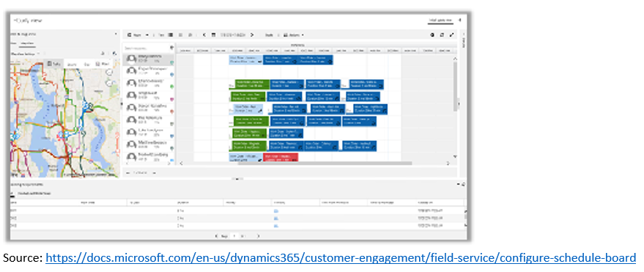This screenshot has height=272, width=644.
Task: Click the Book button in toolbar
Action: pos(269,35)
